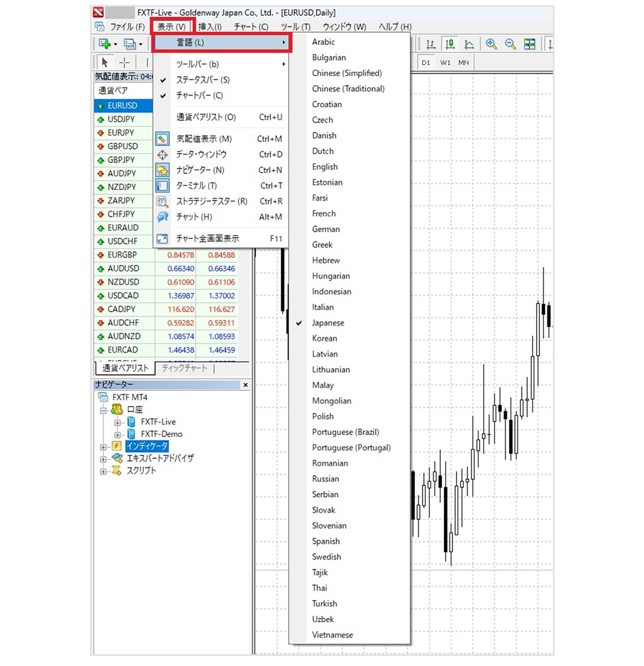Select the D1 timeframe button
The image size is (644, 666).
(x=426, y=63)
